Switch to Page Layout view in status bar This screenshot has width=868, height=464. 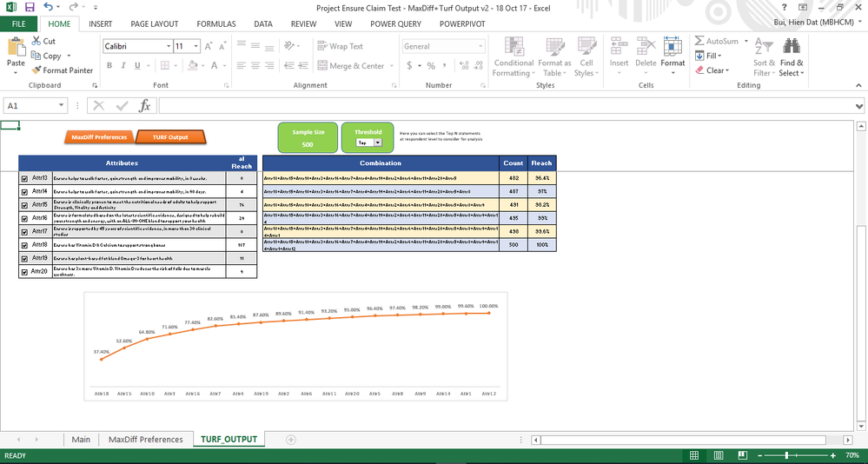tap(718, 455)
